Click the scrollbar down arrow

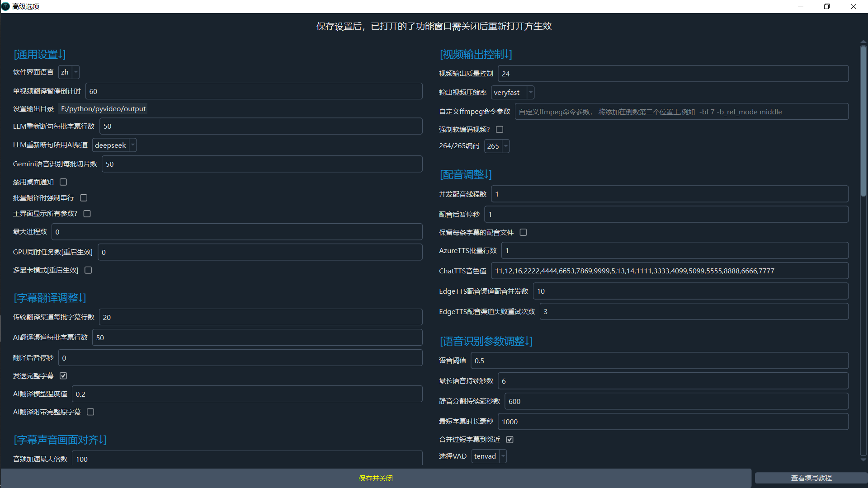pyautogui.click(x=863, y=460)
